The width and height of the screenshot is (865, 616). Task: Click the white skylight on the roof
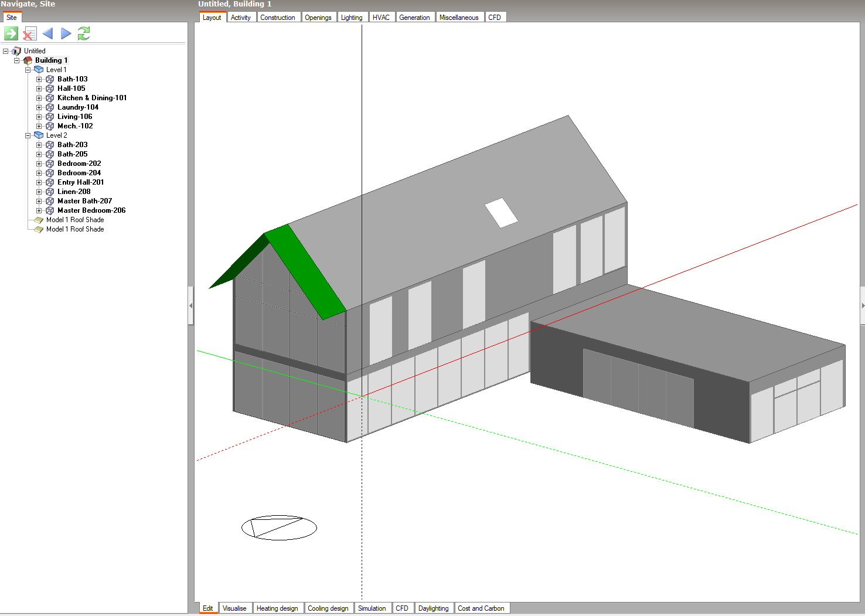501,213
